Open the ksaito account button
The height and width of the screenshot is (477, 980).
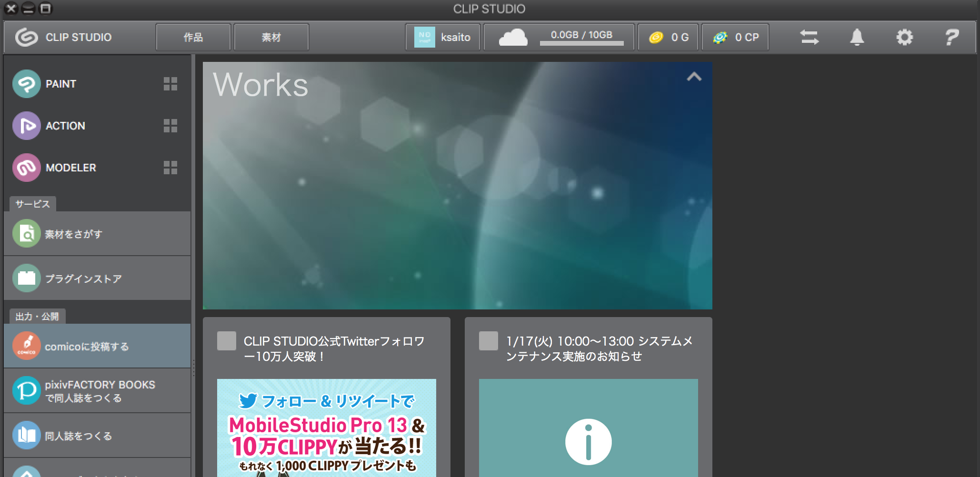[x=443, y=37]
